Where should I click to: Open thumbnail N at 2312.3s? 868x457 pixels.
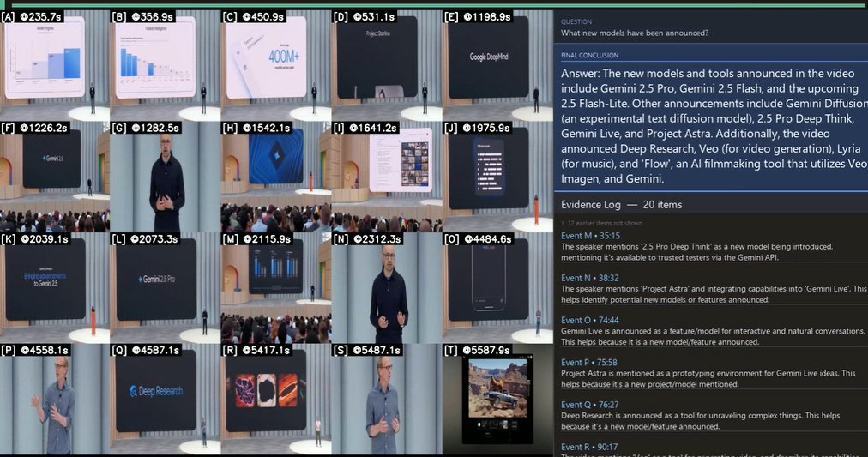(387, 288)
